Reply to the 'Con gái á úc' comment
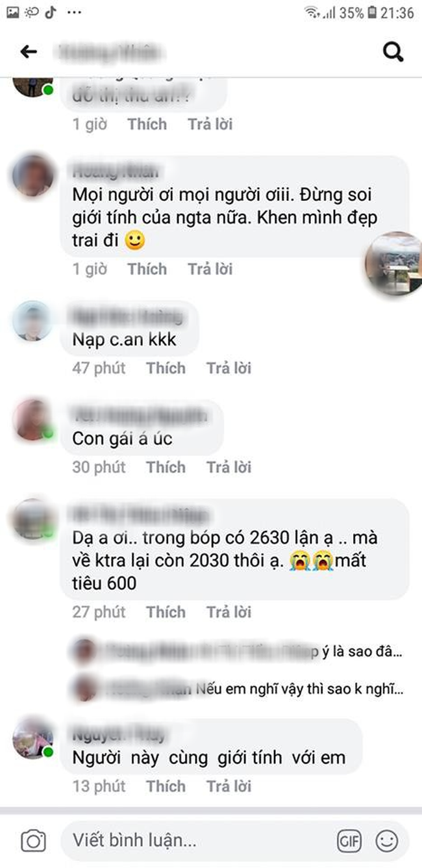Viewport: 422px width, 868px height. pyautogui.click(x=229, y=467)
